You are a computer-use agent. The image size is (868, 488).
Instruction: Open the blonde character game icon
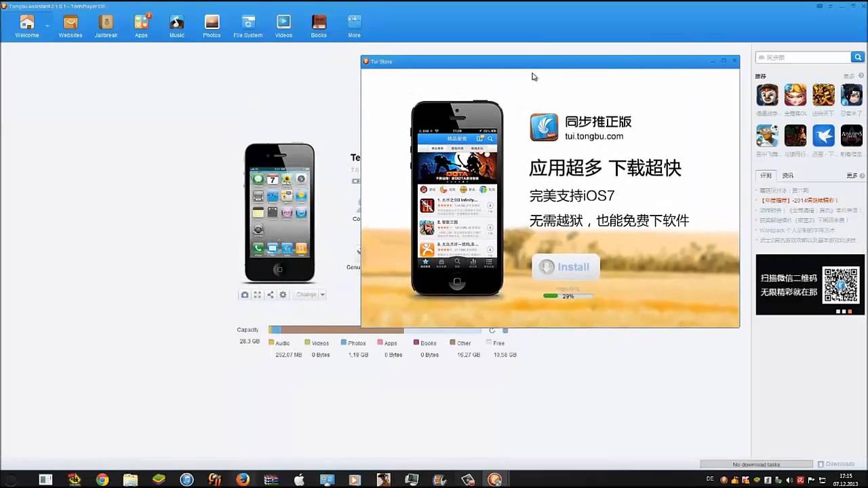pos(795,95)
